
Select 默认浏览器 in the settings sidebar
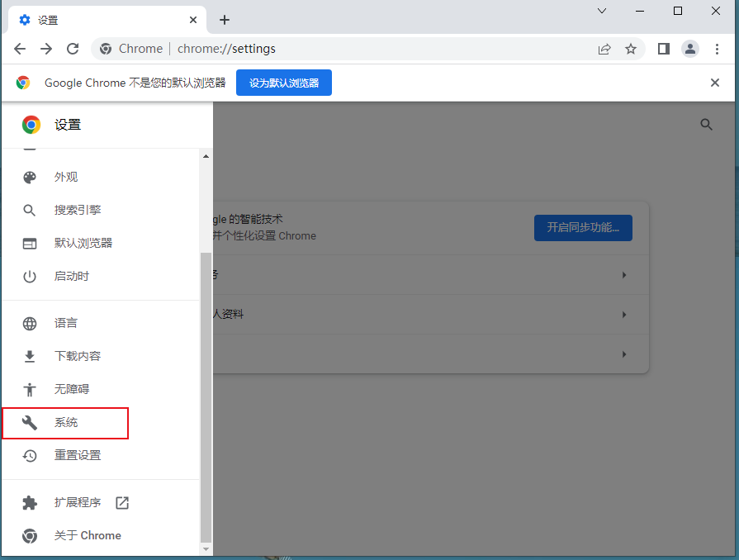coord(100,243)
